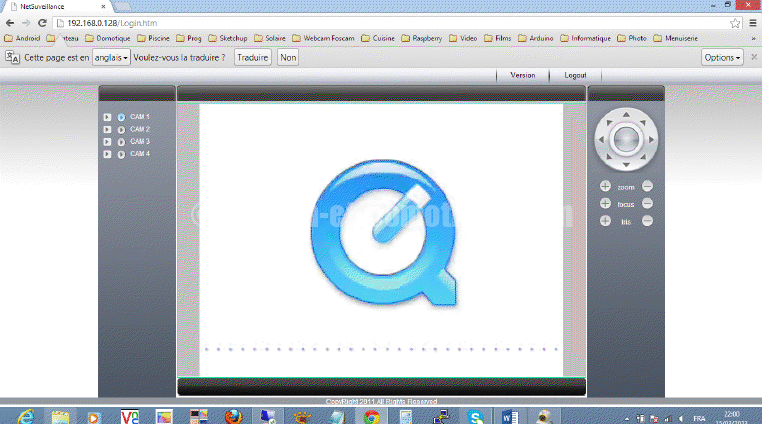763x424 pixels.
Task: Click the CAM 3 play icon
Action: 107,142
